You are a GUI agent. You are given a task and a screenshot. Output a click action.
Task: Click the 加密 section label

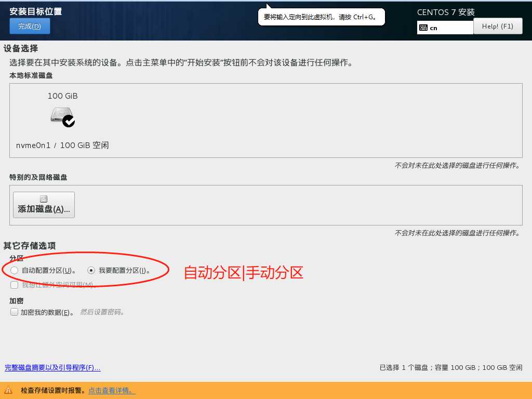pos(16,301)
